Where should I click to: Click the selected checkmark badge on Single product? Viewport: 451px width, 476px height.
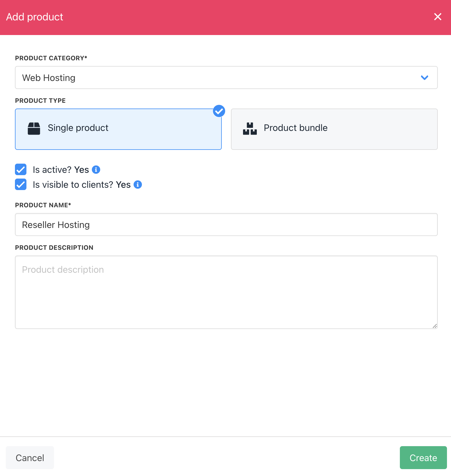[219, 111]
